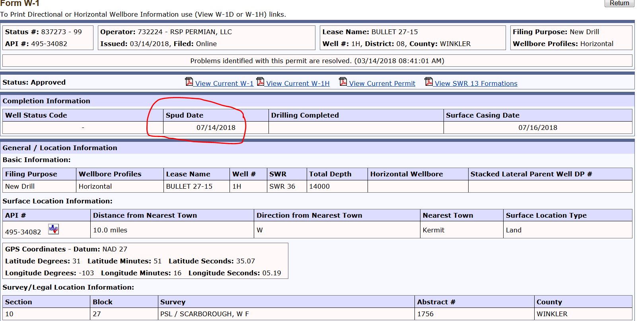Screen dimensions: 644x321
Task: Click the Lease Name cell BULLET 27-15
Action: click(x=189, y=186)
